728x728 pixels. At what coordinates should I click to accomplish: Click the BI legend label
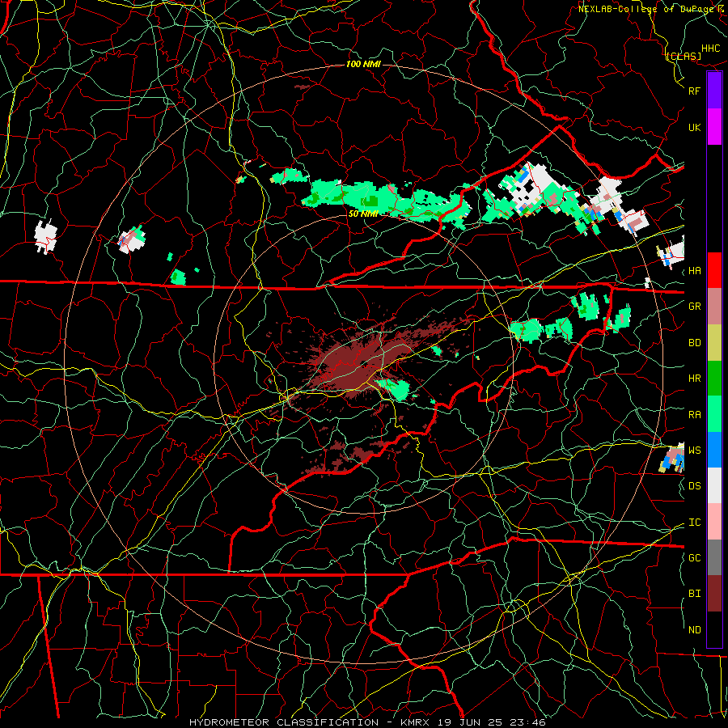[x=695, y=594]
